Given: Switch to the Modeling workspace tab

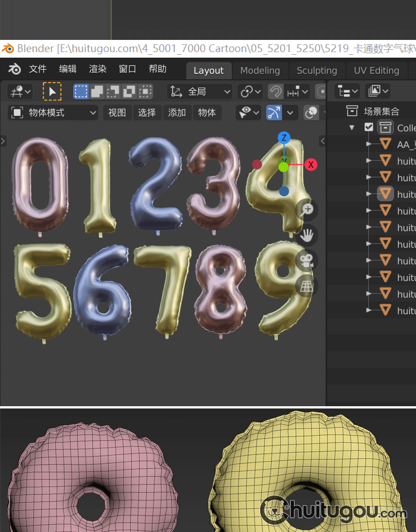Looking at the screenshot, I should pyautogui.click(x=260, y=70).
